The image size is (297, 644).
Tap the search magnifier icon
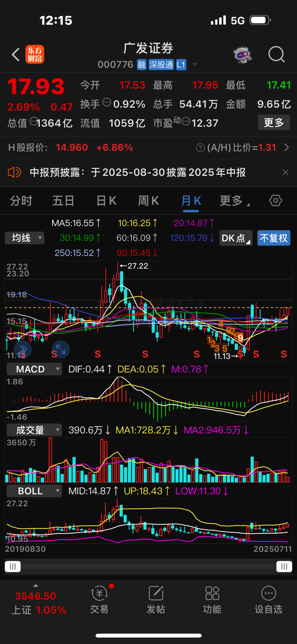[x=277, y=55]
